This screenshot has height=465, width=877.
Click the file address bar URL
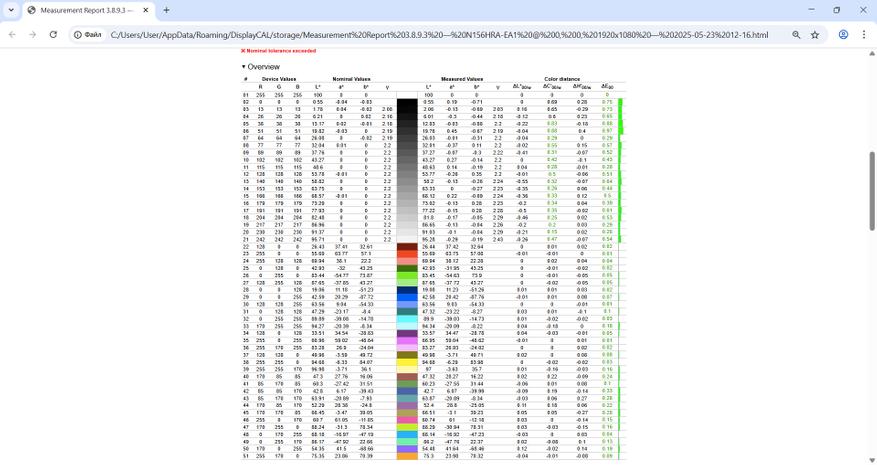[x=439, y=35]
